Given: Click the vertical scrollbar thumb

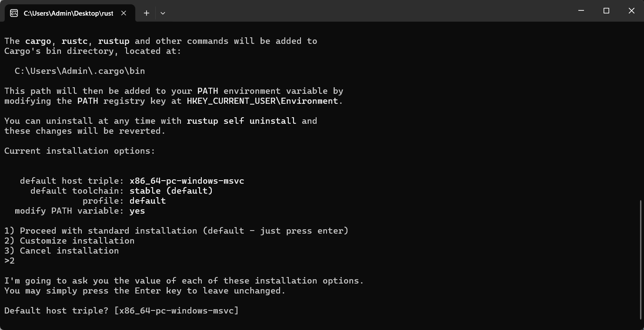Looking at the screenshot, I should (x=641, y=259).
